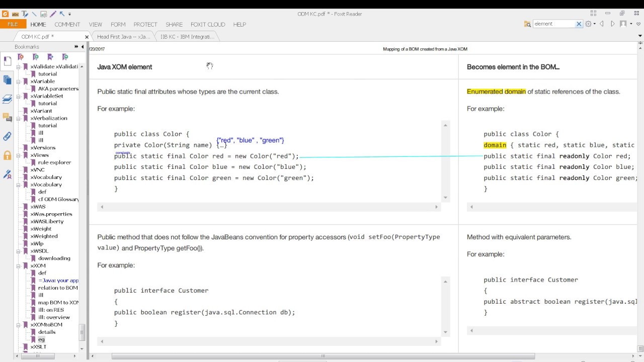This screenshot has width=644, height=362.
Task: Select the blue Arrow tool in quick access toolbar
Action: pyautogui.click(x=62, y=14)
